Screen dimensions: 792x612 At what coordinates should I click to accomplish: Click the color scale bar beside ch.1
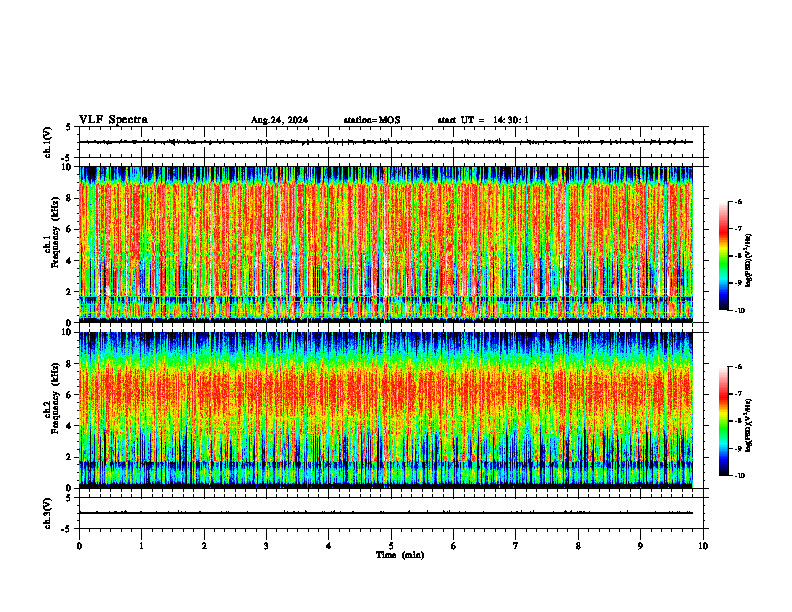[723, 256]
